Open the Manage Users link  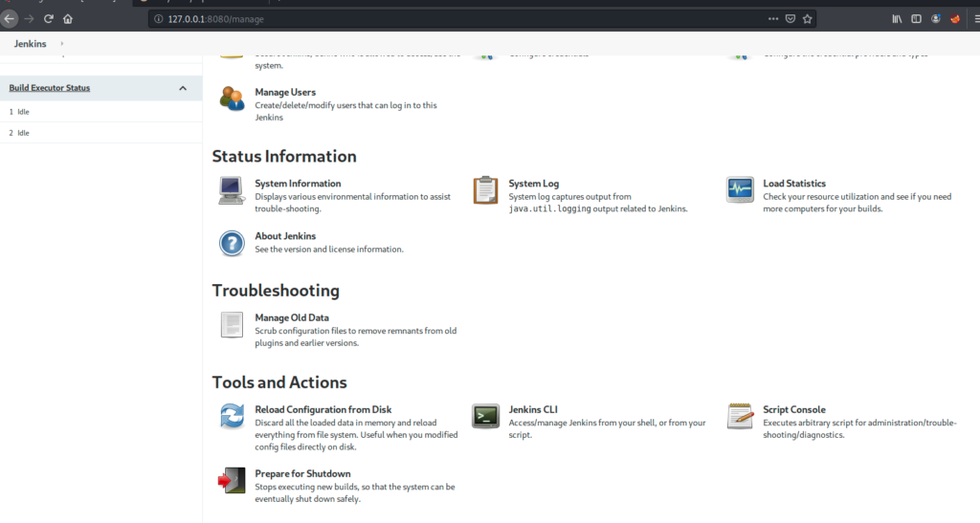coord(285,92)
